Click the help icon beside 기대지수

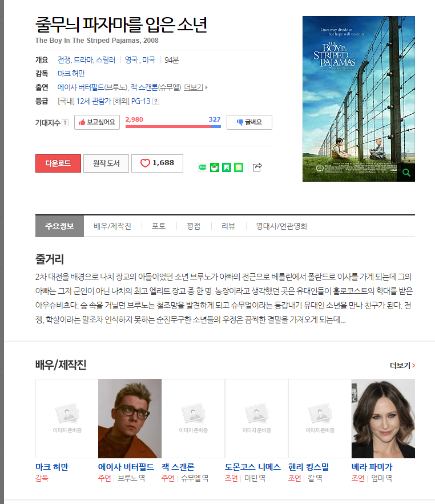pos(65,123)
